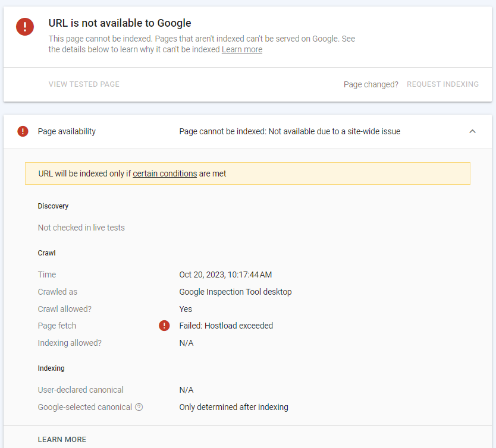Click the large red error icon beside the heading
The height and width of the screenshot is (448, 496).
(25, 27)
